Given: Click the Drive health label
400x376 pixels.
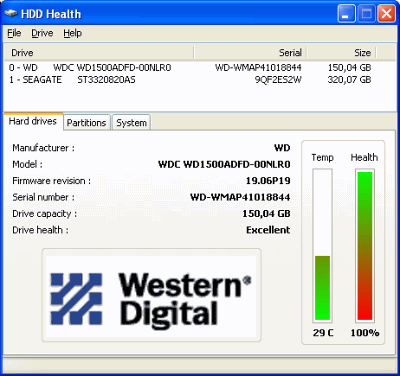Looking at the screenshot, I should (x=40, y=230).
